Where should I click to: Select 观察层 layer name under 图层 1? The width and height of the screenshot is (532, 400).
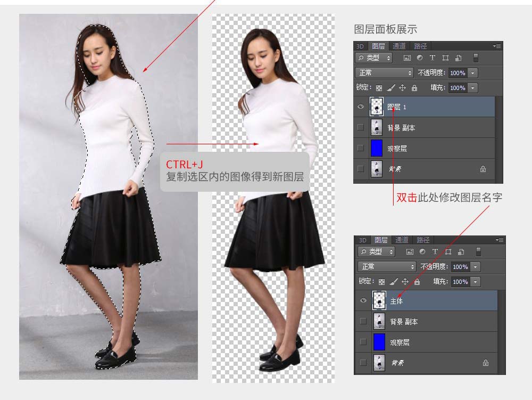[x=397, y=149]
